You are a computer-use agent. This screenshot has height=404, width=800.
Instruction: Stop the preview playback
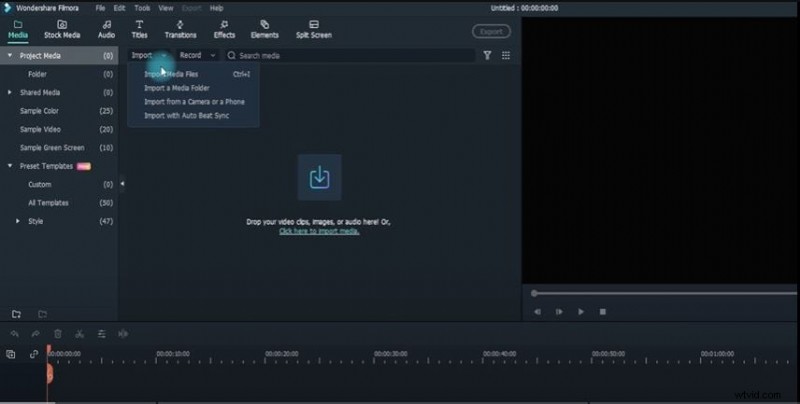(x=603, y=312)
